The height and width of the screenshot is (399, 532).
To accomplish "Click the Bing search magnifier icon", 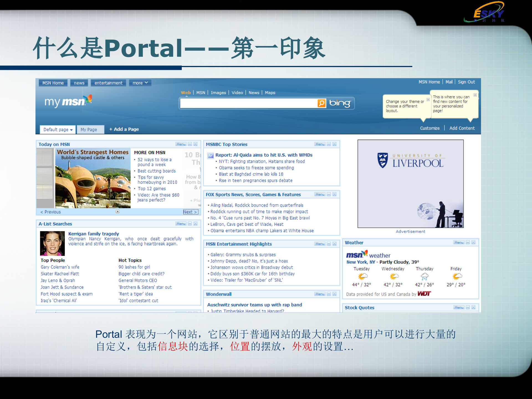I will 321,103.
